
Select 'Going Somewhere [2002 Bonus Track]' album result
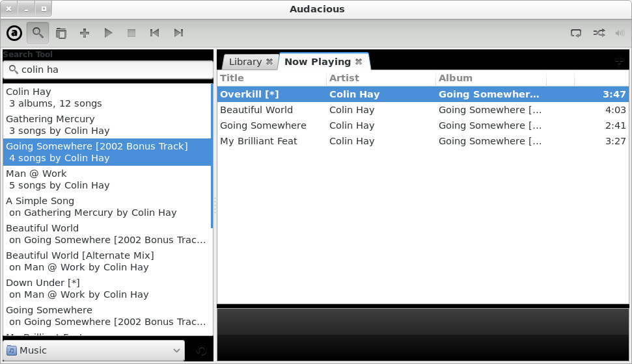coord(107,152)
